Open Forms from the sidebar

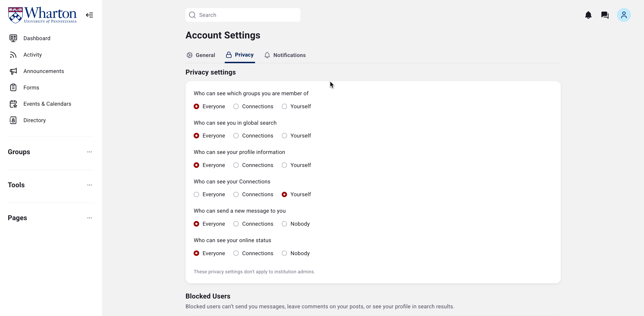31,88
